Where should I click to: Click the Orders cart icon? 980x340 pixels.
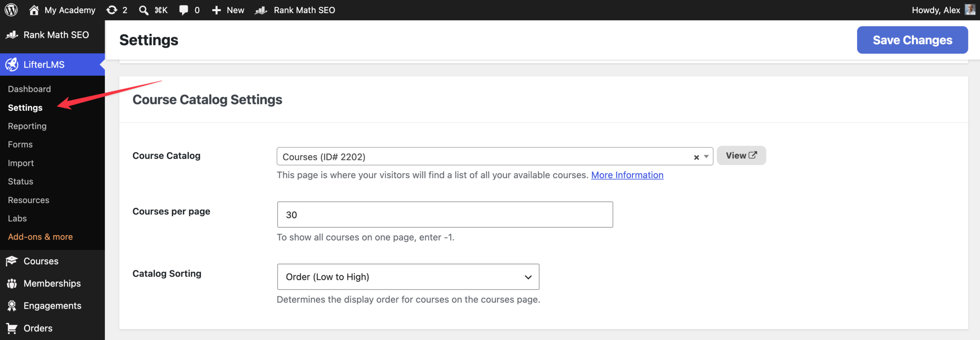(12, 328)
